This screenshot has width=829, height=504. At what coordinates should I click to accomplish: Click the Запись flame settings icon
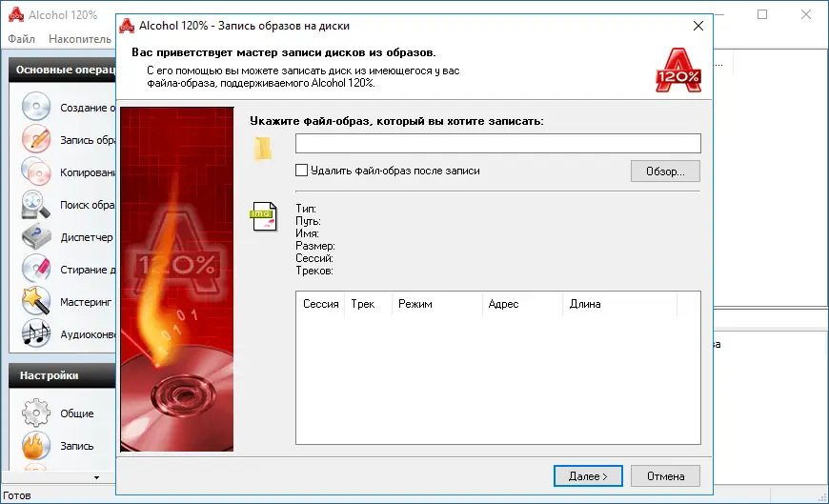coord(36,445)
